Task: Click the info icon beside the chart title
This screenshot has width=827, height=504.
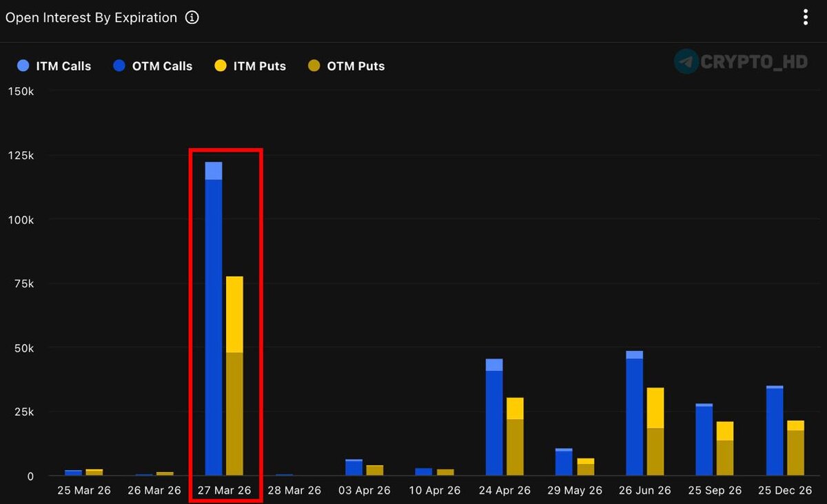Action: (192, 18)
